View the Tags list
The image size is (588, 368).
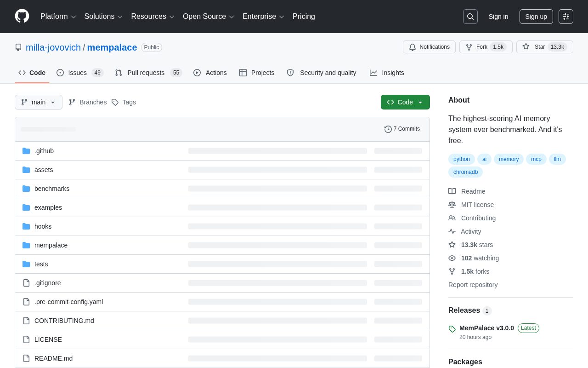pos(124,102)
